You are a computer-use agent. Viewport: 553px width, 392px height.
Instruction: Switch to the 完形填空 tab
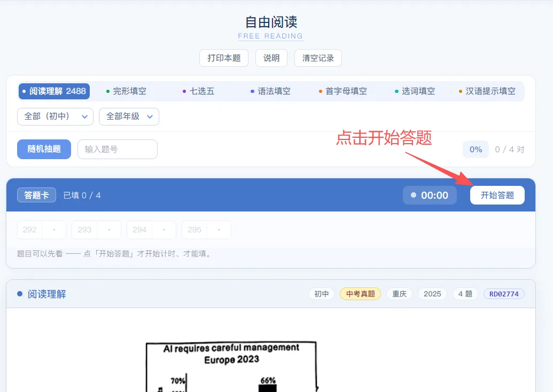coord(126,91)
